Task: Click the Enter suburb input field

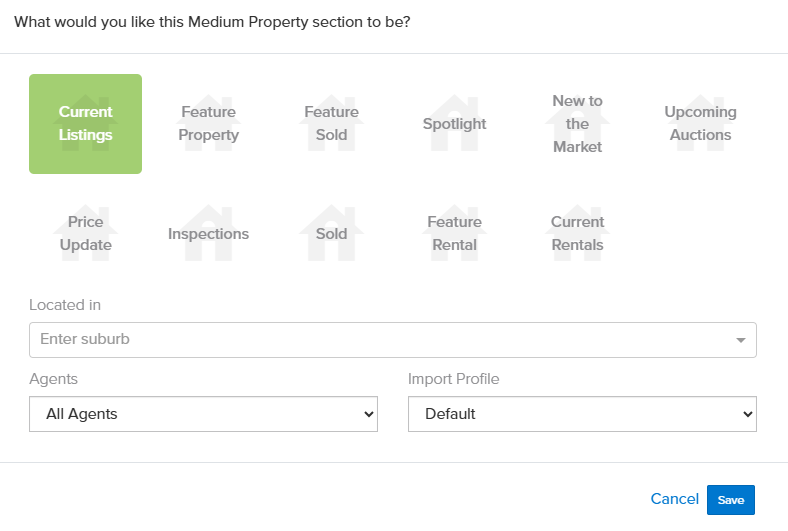Action: (380, 340)
